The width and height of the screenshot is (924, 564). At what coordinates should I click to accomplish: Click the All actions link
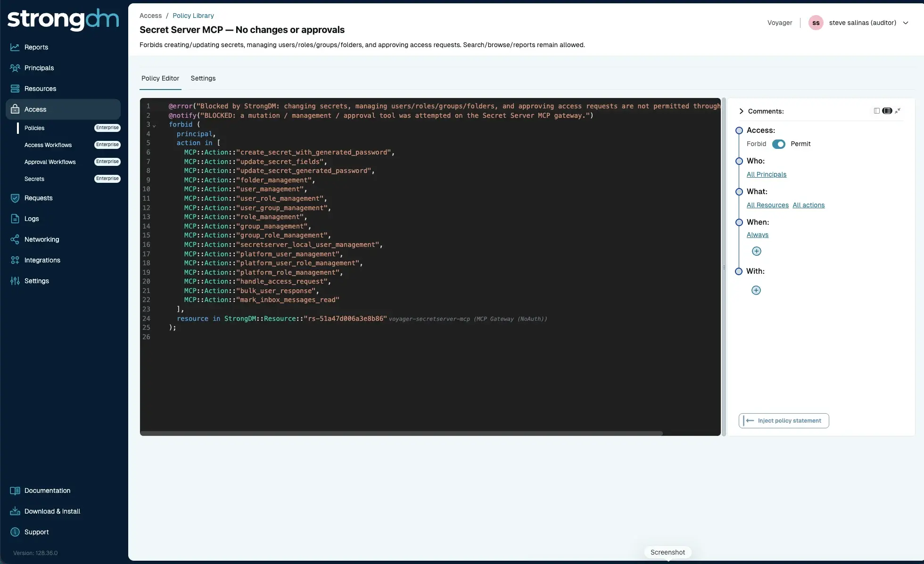pyautogui.click(x=808, y=205)
